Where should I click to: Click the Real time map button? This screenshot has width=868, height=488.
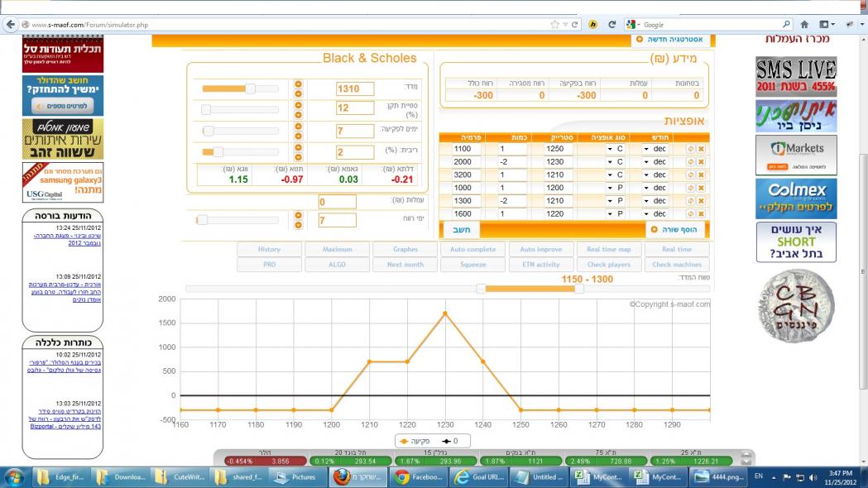(x=608, y=249)
